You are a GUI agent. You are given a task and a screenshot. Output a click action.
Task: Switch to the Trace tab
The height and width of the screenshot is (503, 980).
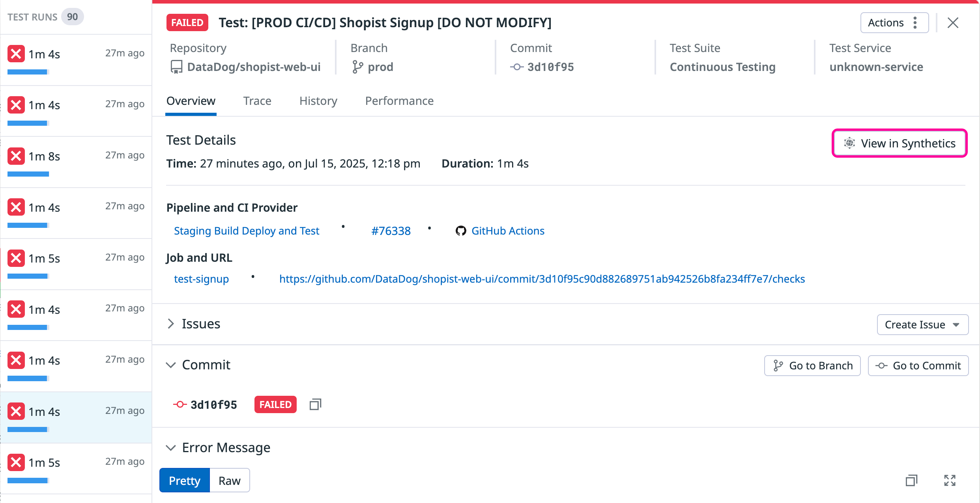pyautogui.click(x=257, y=101)
